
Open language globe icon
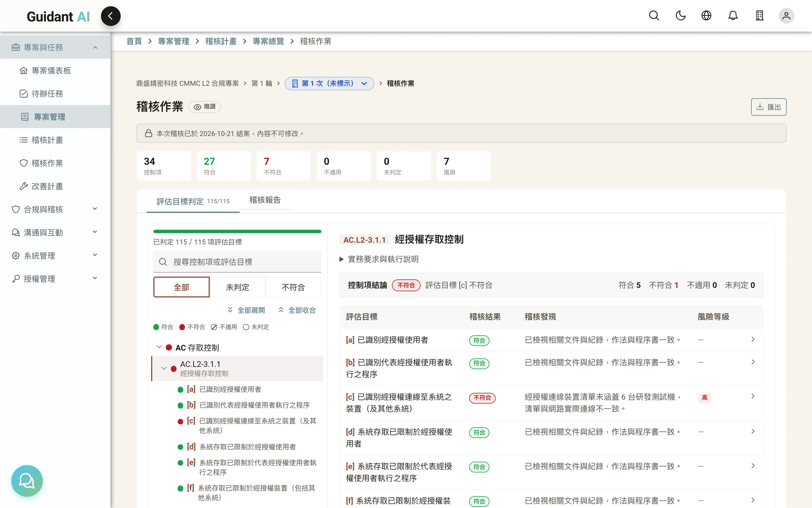click(706, 16)
